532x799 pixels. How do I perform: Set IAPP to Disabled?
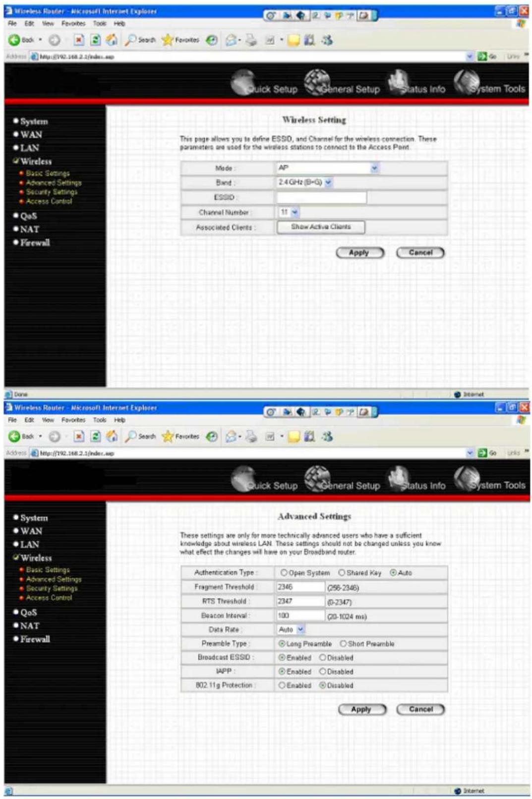(x=323, y=672)
